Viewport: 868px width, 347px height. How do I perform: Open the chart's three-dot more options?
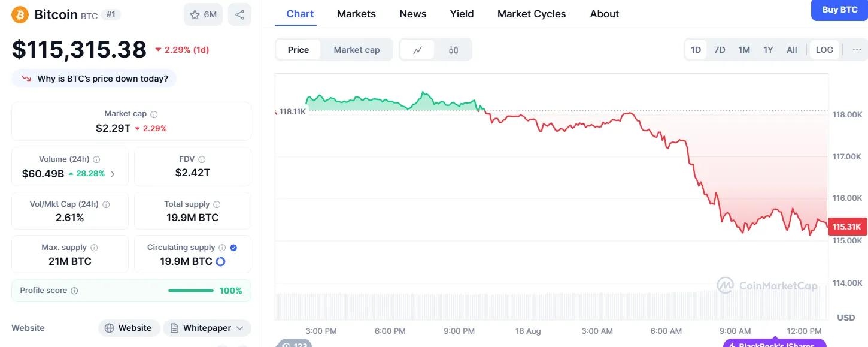pyautogui.click(x=856, y=50)
